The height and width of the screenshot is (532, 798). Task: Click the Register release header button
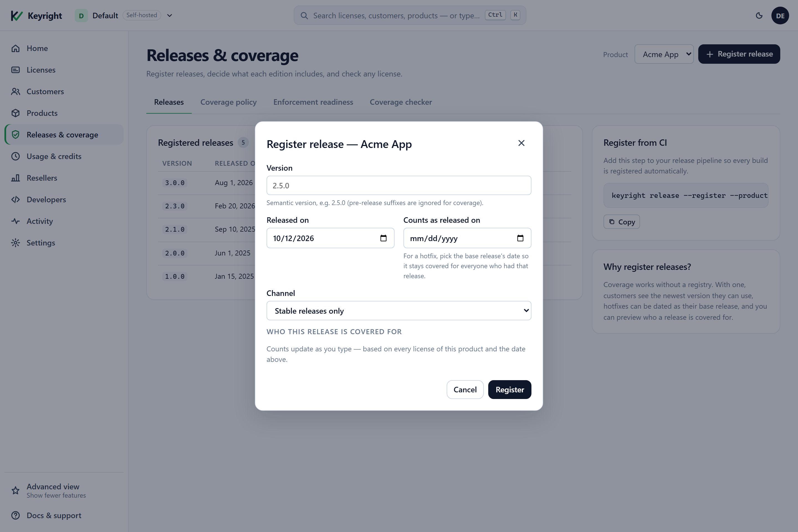[739, 54]
